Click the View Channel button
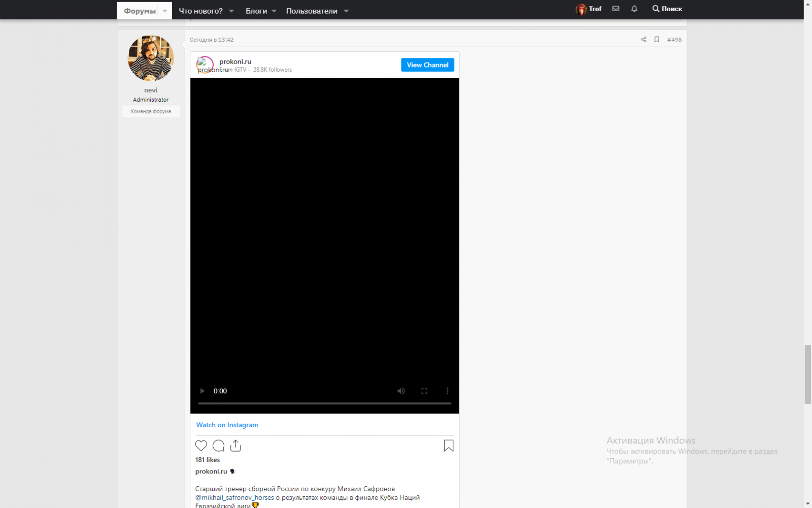Image resolution: width=812 pixels, height=508 pixels. [428, 65]
